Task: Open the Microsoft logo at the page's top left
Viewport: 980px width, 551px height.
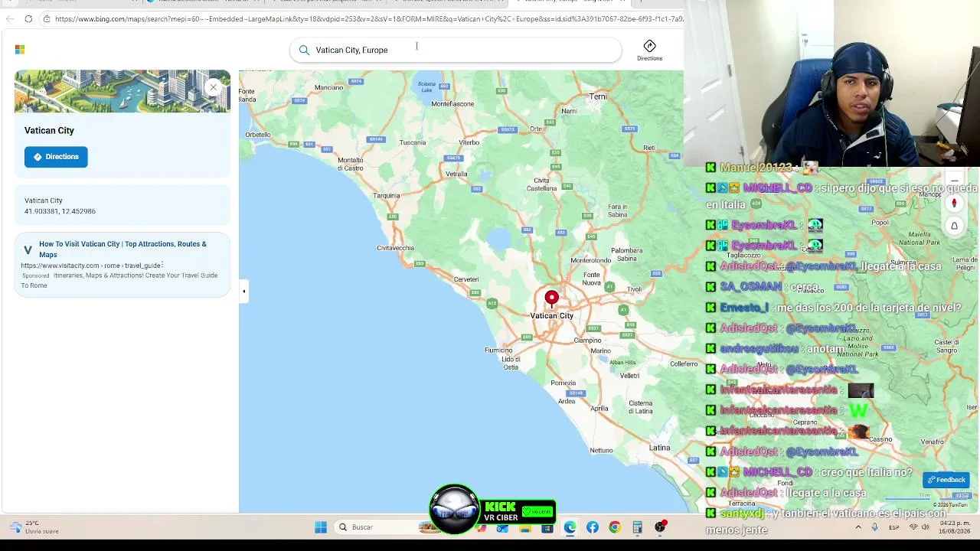Action: pos(20,50)
